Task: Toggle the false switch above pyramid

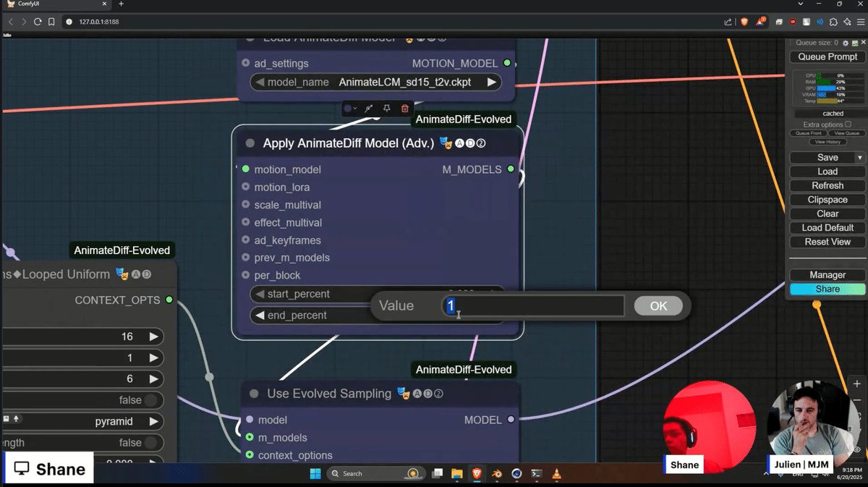Action: [x=150, y=400]
